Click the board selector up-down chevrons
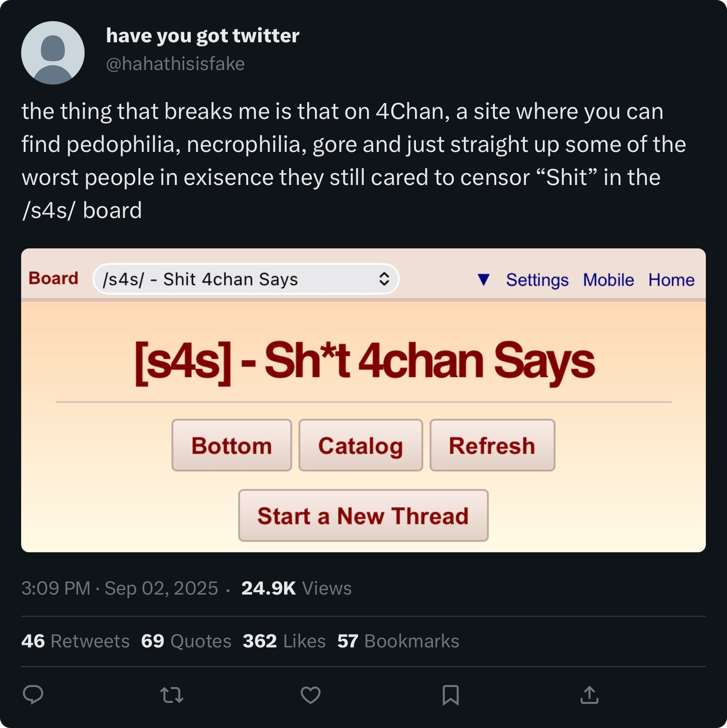Screen dimensions: 727x728 tap(384, 279)
